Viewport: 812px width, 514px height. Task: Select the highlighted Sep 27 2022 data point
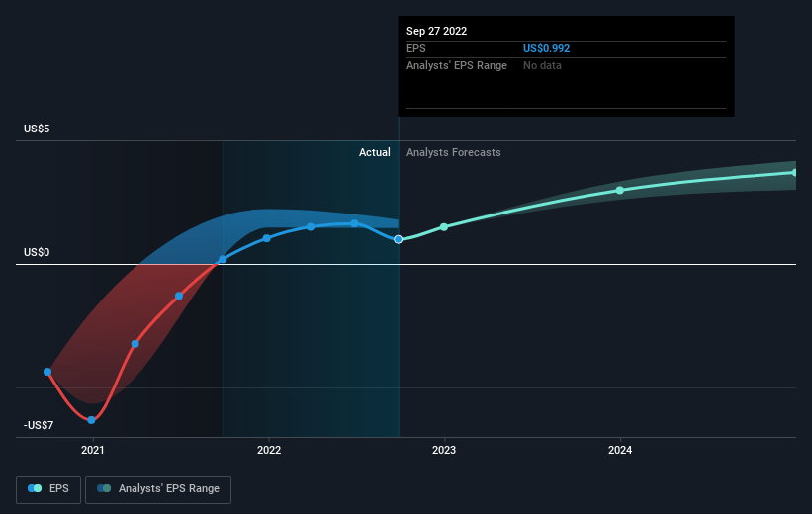coord(398,239)
